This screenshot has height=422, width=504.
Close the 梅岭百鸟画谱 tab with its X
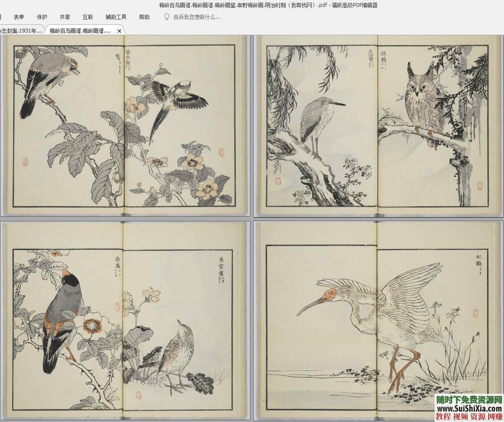[x=119, y=31]
